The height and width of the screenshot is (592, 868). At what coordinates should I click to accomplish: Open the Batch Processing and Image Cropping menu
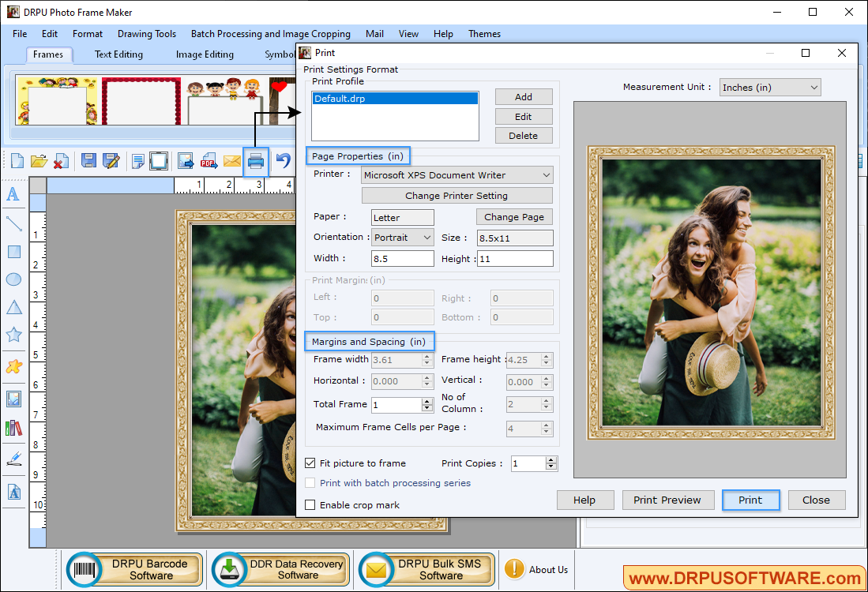coord(271,34)
